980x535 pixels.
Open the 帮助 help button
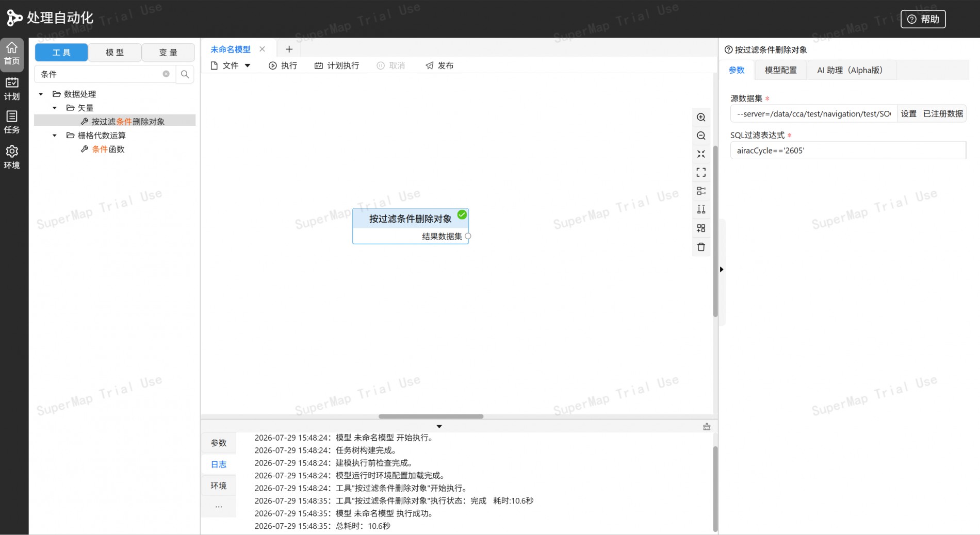923,19
